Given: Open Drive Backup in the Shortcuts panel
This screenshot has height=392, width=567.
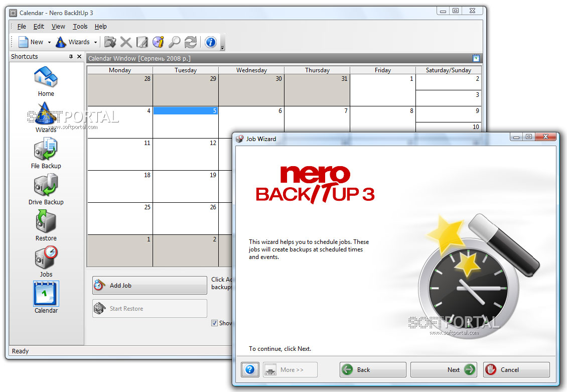Looking at the screenshot, I should point(46,190).
